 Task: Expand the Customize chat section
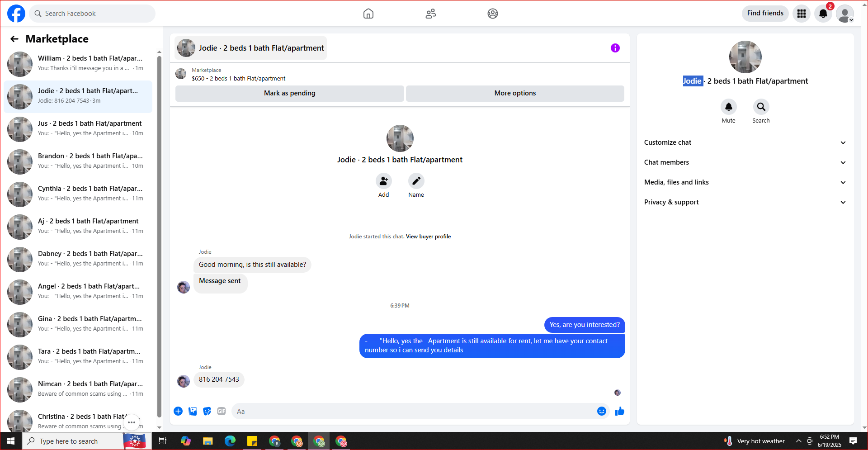745,142
